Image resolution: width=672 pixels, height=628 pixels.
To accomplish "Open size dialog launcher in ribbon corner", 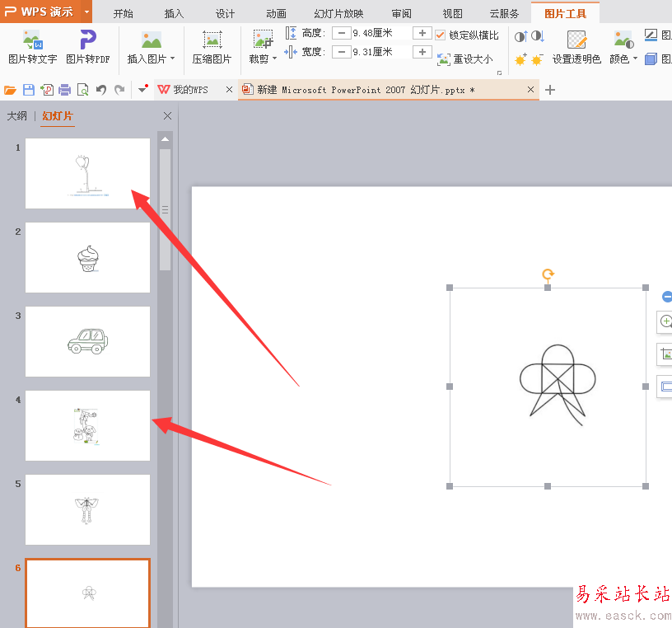I will click(x=499, y=73).
